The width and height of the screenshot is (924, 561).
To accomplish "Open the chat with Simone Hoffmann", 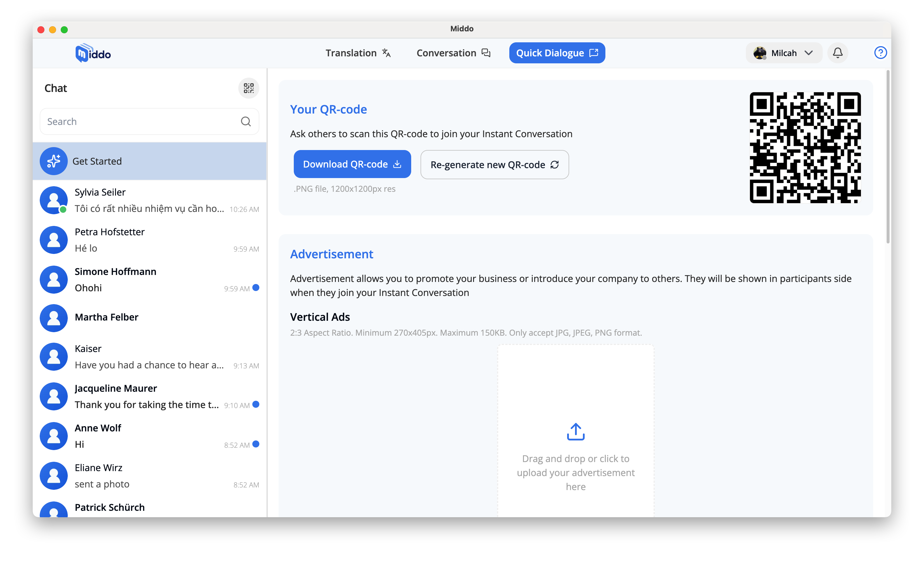I will pyautogui.click(x=150, y=280).
